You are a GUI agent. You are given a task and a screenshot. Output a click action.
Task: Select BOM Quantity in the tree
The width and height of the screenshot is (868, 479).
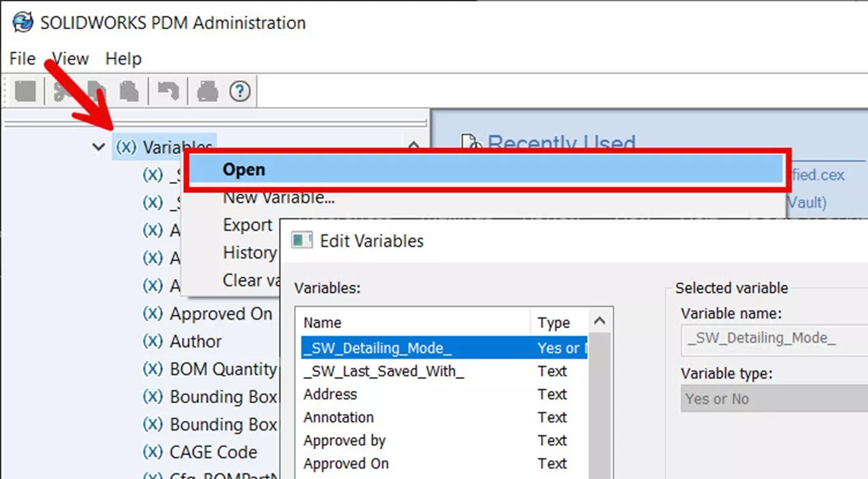click(x=223, y=369)
